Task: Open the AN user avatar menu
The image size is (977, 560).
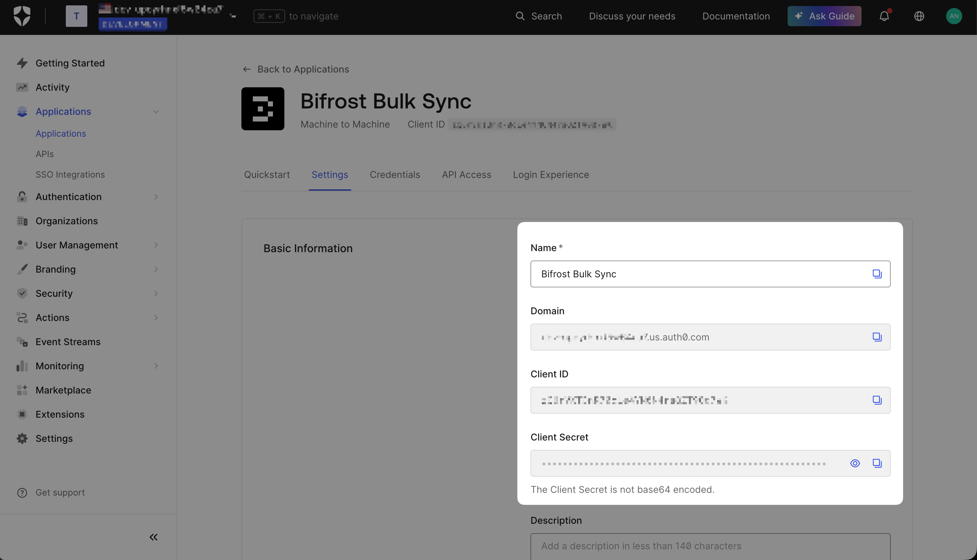Action: pyautogui.click(x=953, y=16)
